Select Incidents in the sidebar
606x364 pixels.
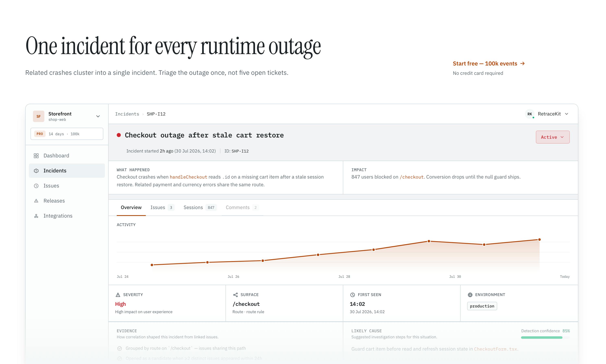pos(67,171)
